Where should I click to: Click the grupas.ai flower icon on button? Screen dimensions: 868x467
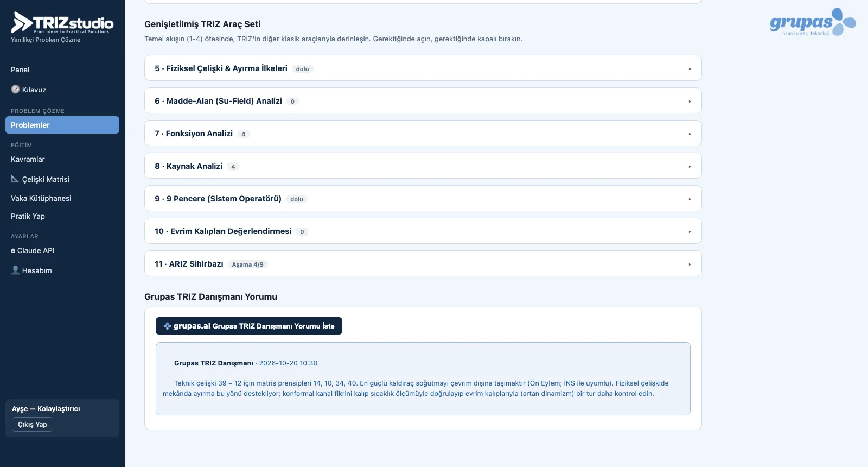(x=167, y=326)
